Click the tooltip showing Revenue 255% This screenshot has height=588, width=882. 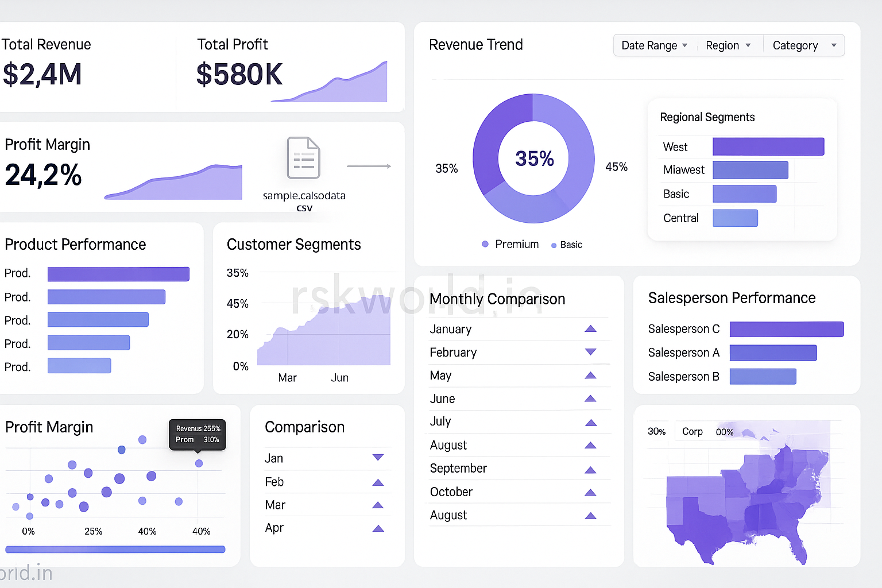[x=197, y=435]
